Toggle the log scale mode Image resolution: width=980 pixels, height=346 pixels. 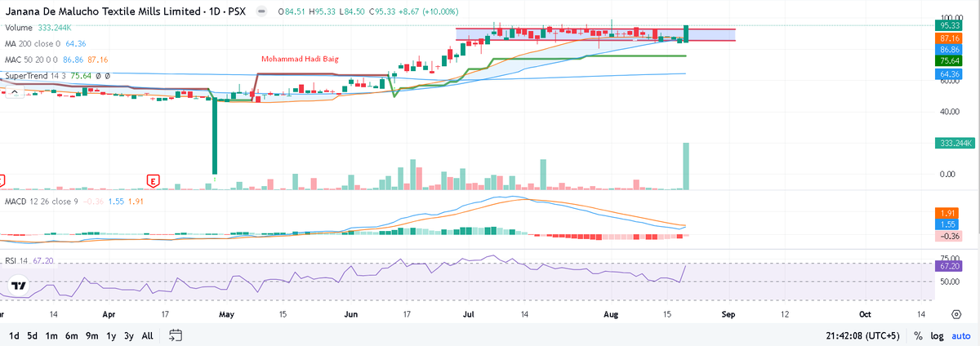(x=937, y=335)
